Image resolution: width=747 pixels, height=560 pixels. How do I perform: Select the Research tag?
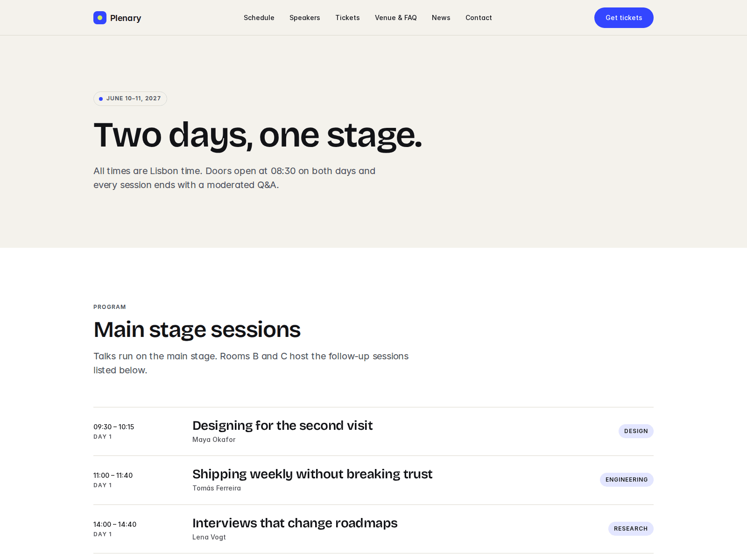[631, 529]
